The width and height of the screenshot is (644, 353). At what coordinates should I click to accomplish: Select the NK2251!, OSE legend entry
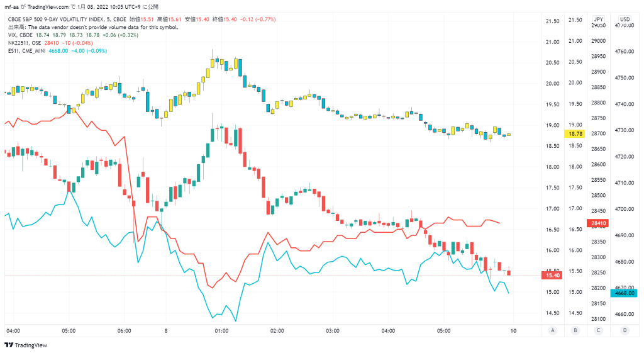(25, 43)
